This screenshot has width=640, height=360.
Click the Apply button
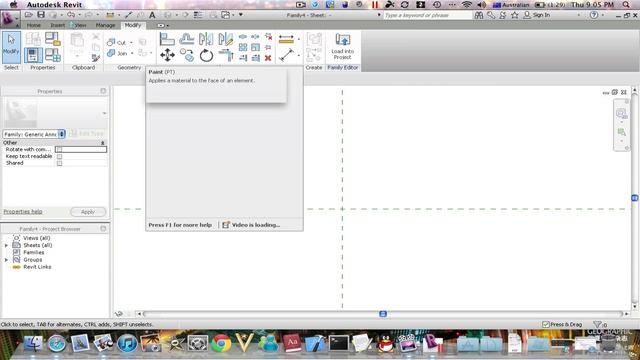coord(88,212)
